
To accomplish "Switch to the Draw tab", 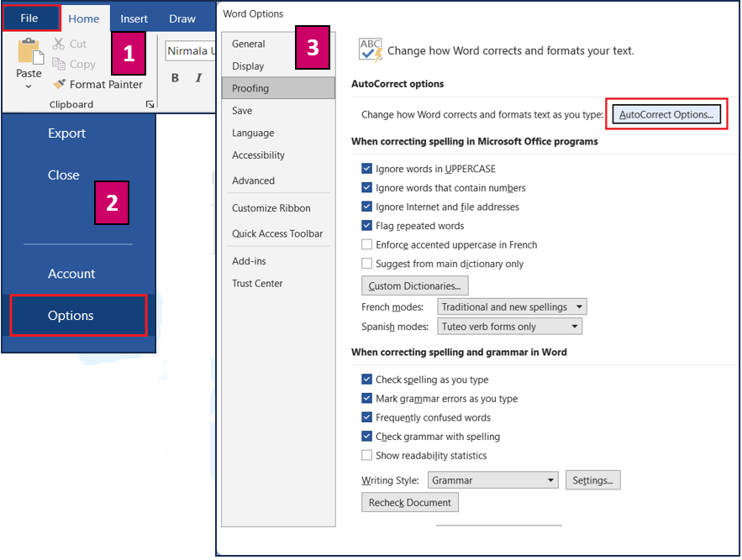I will point(182,19).
